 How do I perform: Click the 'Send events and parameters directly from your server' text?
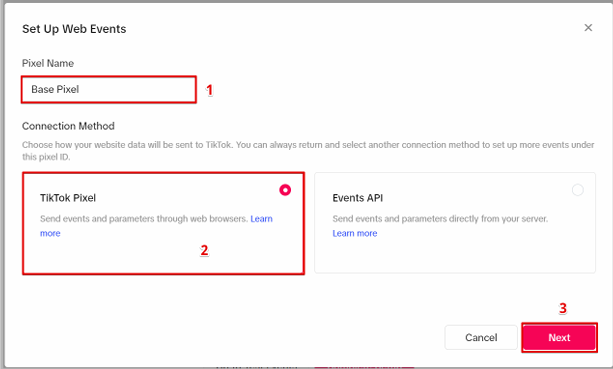pos(440,219)
